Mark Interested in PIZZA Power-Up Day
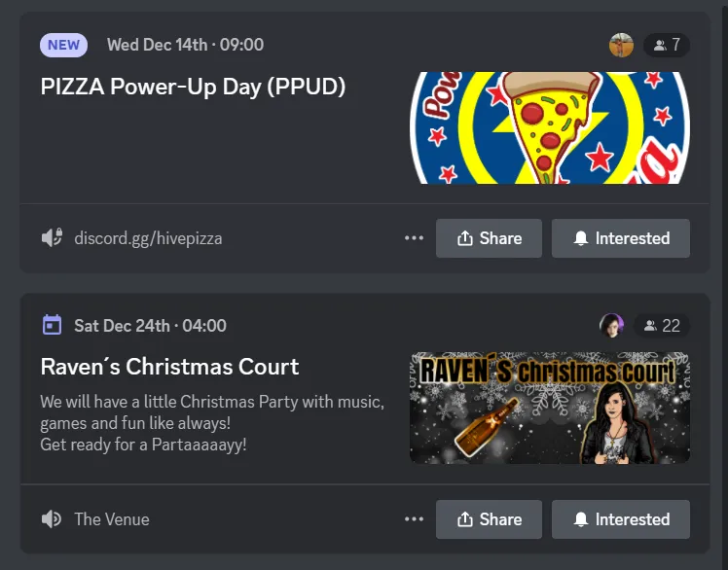Viewport: 728px width, 570px height. [621, 238]
